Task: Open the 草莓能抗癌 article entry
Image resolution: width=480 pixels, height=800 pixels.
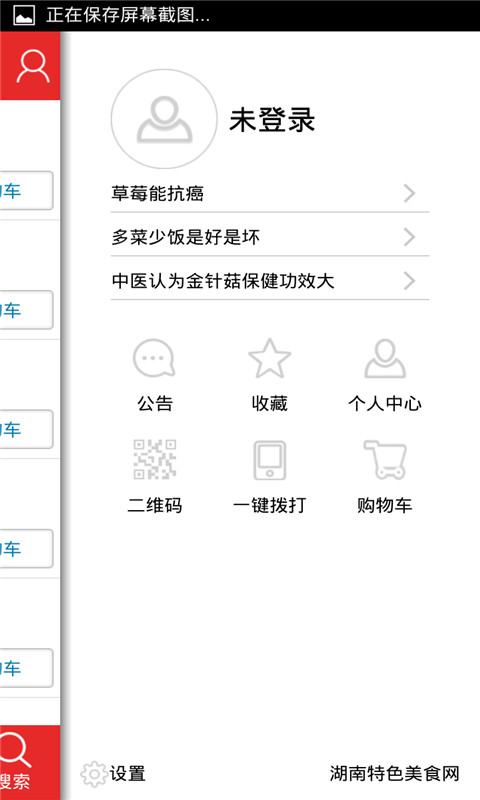Action: [270, 193]
